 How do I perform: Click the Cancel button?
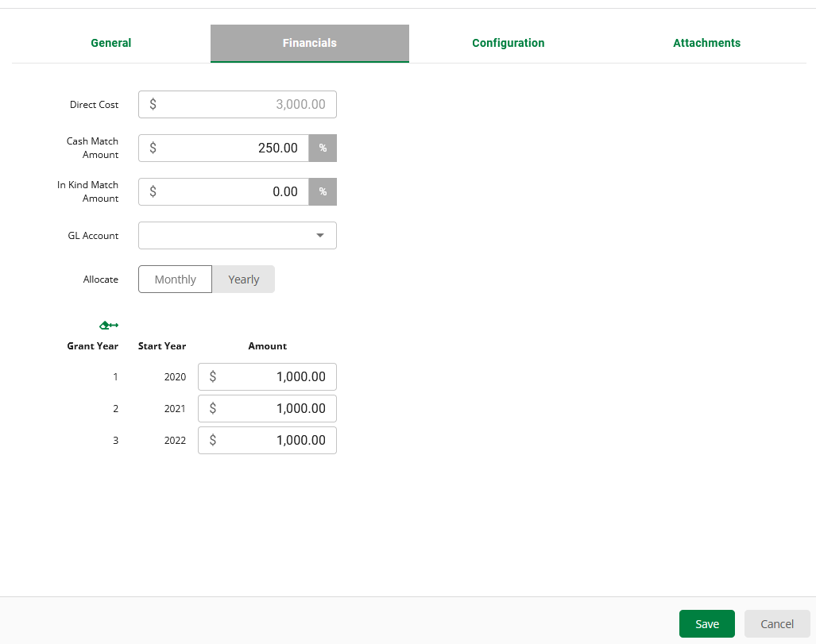[x=776, y=624]
